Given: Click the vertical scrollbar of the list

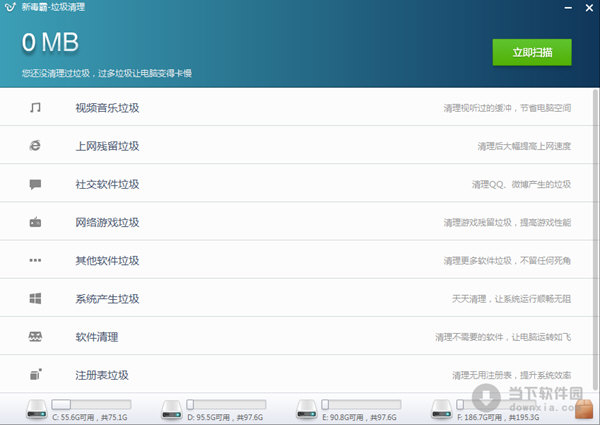Looking at the screenshot, I should [596, 240].
